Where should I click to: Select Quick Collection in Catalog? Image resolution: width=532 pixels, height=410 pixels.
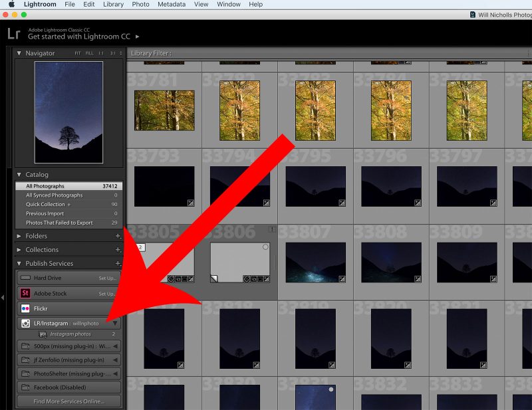[x=69, y=204]
